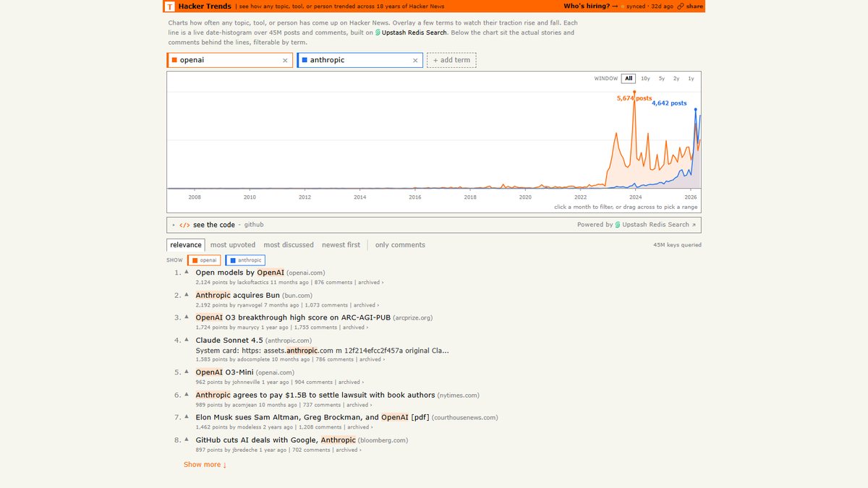Select the 2y window range

coord(676,78)
